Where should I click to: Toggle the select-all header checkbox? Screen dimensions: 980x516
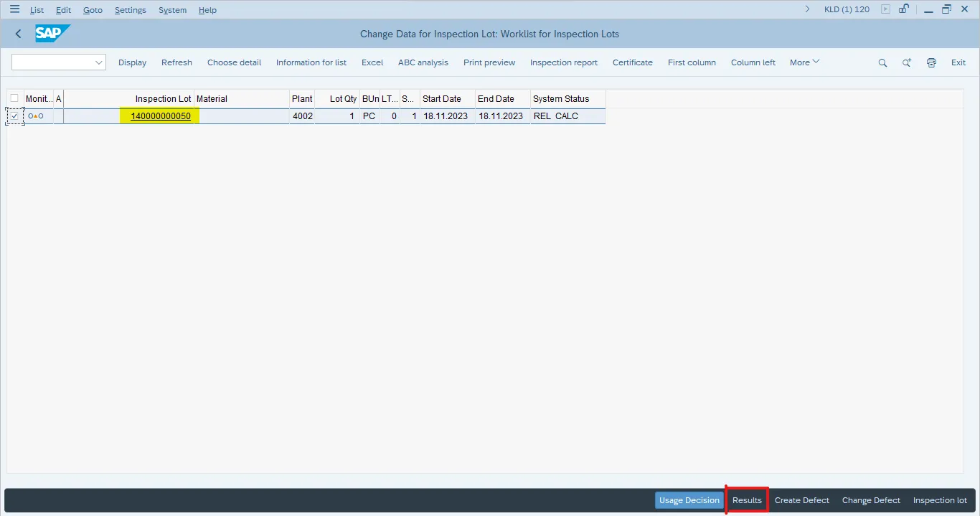click(14, 98)
